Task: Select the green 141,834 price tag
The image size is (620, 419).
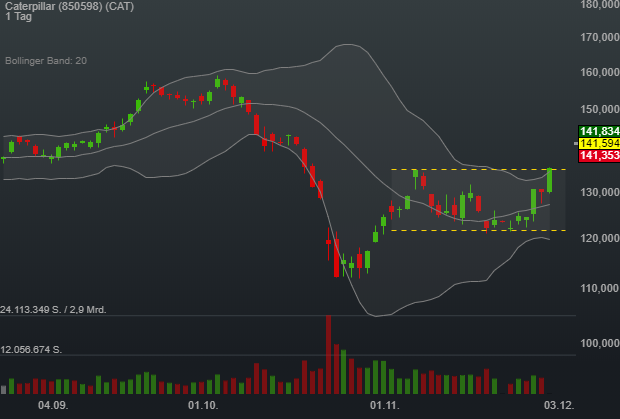Action: 599,131
